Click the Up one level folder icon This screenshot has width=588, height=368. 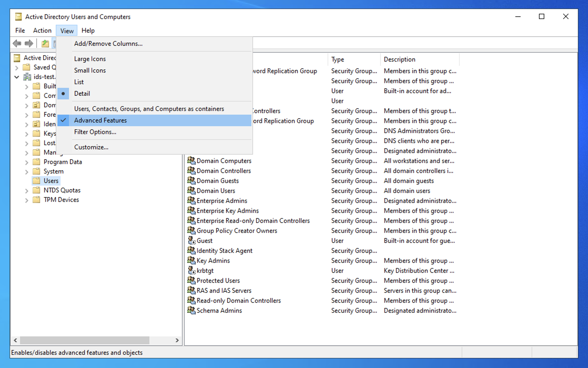(x=45, y=43)
